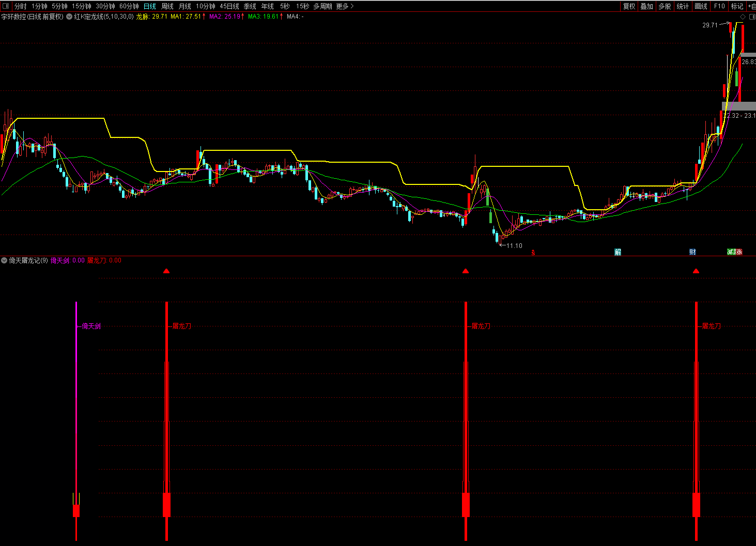Viewport: 756px width, 546px height.
Task: Click the 多股 multi-stock button
Action: [665, 6]
